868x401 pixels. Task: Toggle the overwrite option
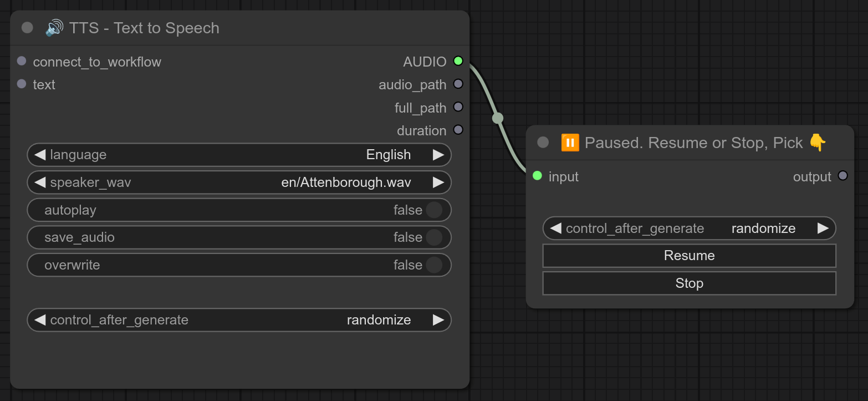(433, 265)
